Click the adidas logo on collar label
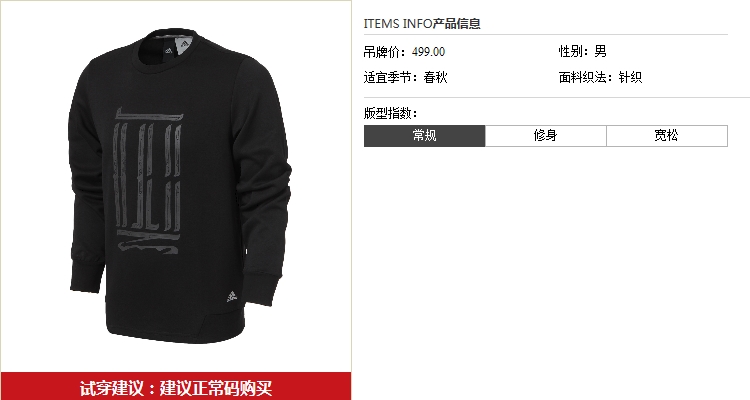Image resolution: width=750 pixels, height=400 pixels. pos(169,50)
